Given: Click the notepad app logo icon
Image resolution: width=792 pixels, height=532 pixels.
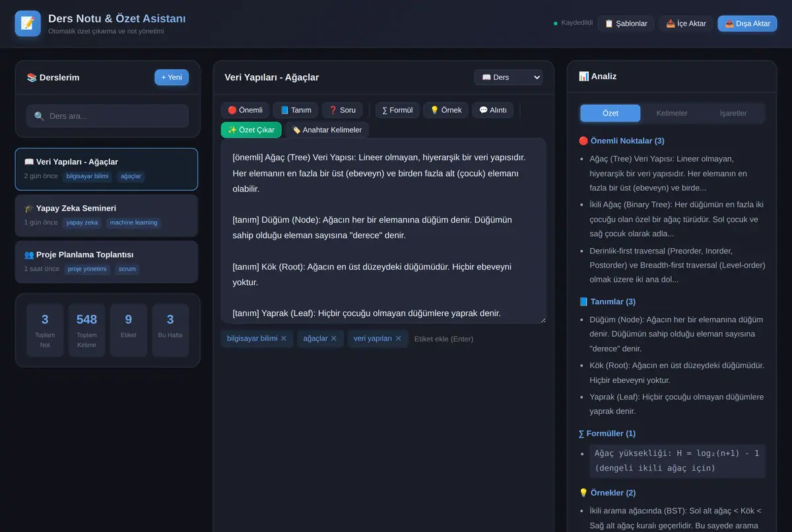Looking at the screenshot, I should tap(28, 23).
